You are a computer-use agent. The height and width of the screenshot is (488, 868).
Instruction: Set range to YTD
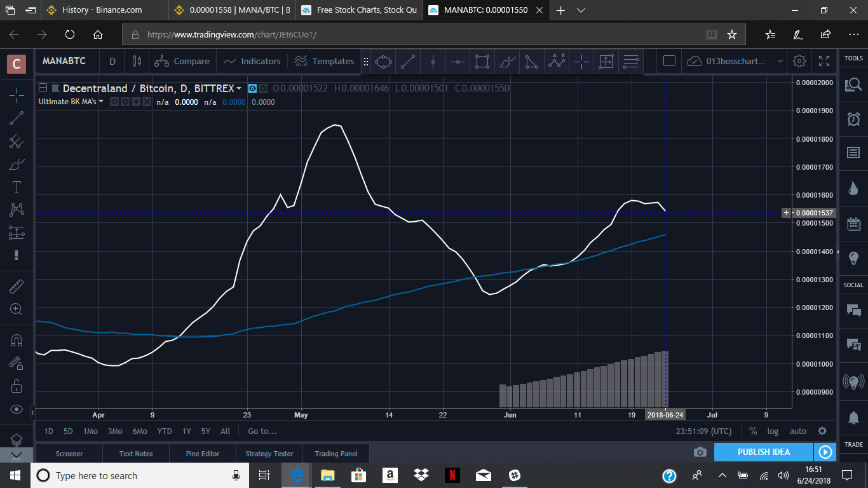coord(165,431)
